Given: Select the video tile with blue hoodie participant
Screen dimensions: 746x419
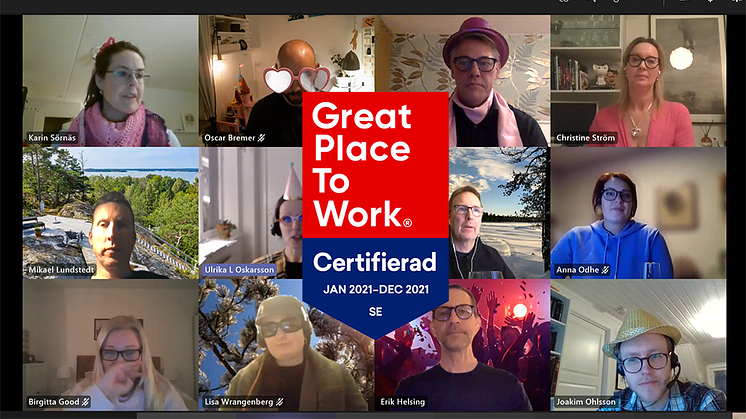Looking at the screenshot, I should (x=638, y=213).
